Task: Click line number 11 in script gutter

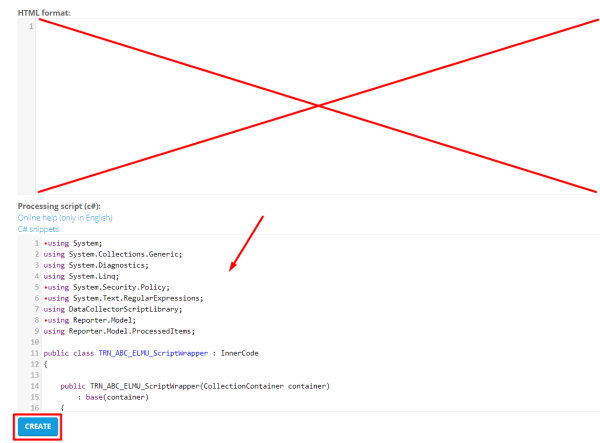Action: point(33,354)
